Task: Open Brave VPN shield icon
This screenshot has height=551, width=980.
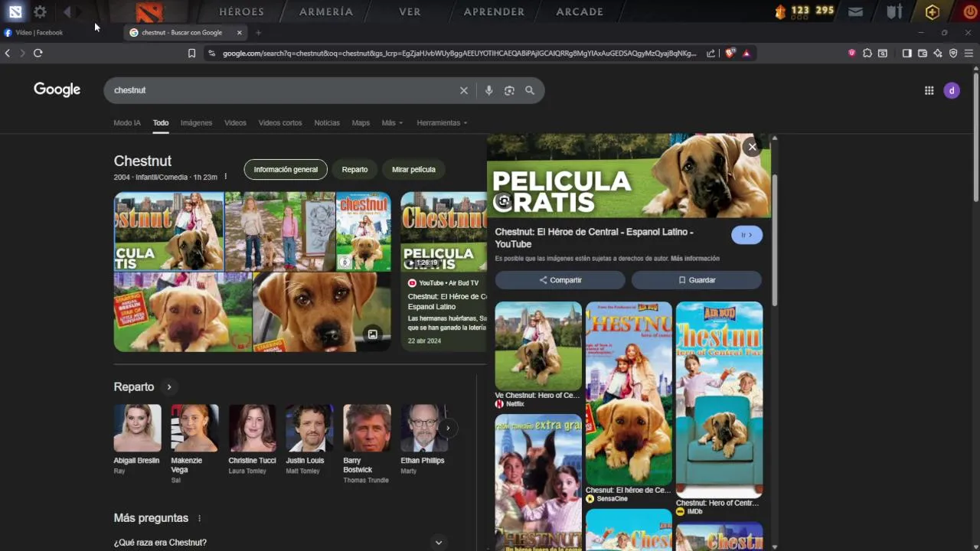Action: click(953, 53)
